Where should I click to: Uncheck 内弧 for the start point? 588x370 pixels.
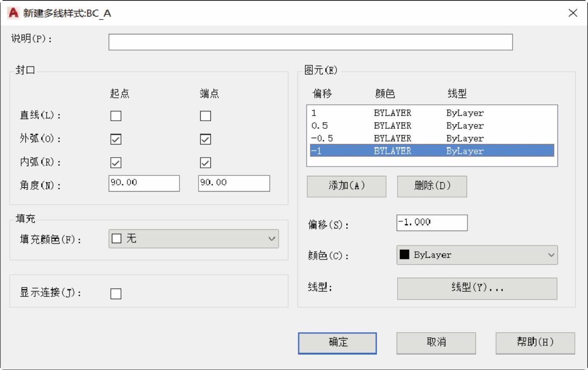[x=116, y=163]
